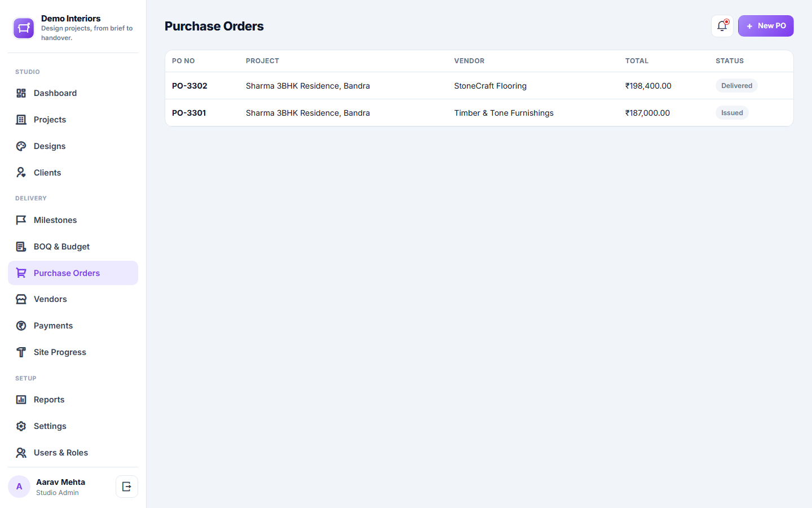Viewport: 812px width, 508px height.
Task: Click the Dashboard grid icon
Action: (x=21, y=93)
